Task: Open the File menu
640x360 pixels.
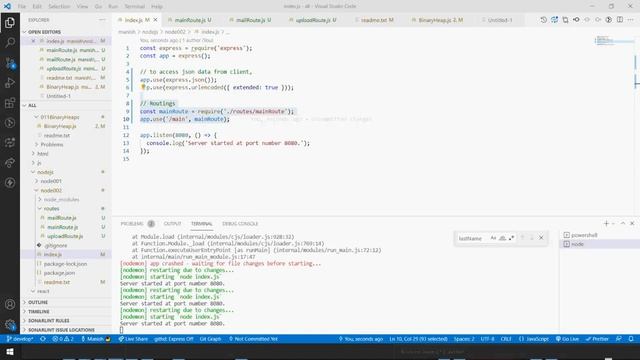Action: pyautogui.click(x=22, y=7)
